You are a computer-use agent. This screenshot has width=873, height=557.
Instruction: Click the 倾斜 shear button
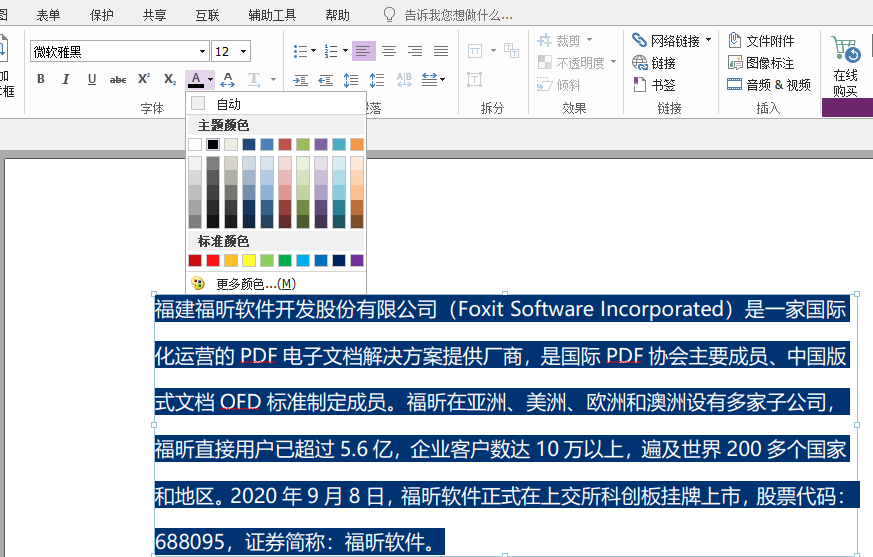[x=559, y=85]
